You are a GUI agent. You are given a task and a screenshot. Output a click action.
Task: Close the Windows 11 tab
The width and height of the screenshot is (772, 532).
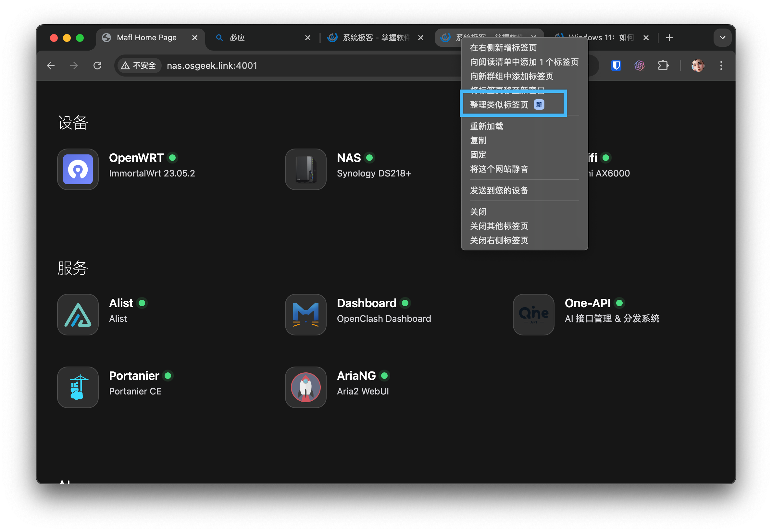(x=646, y=38)
